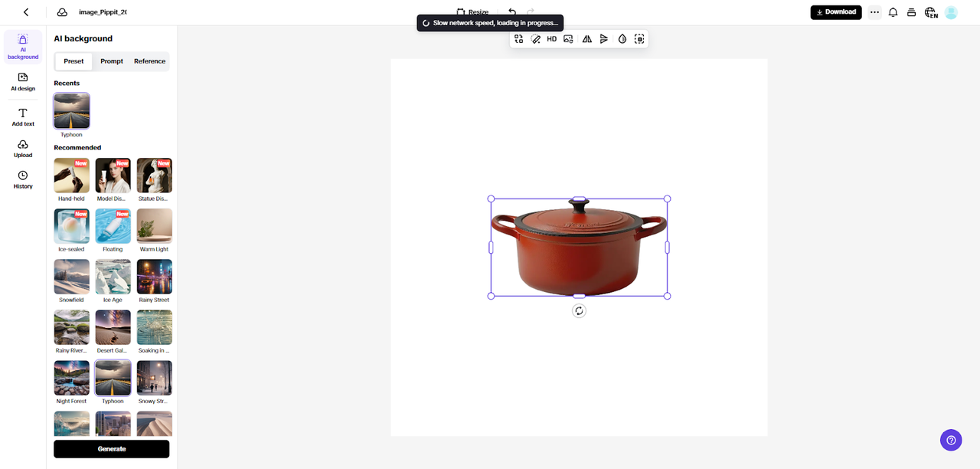Screen dimensions: 980x469
Task: Open the notifications bell
Action: 893,12
